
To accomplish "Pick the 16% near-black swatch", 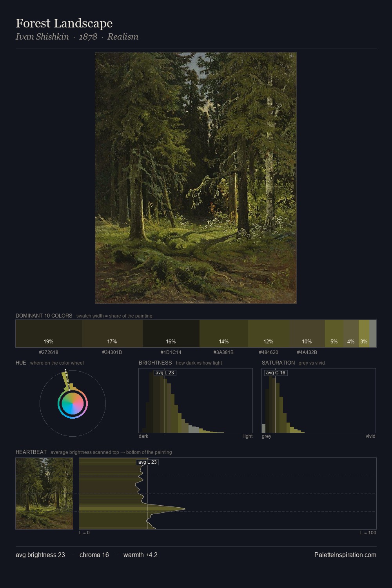I will pyautogui.click(x=171, y=334).
